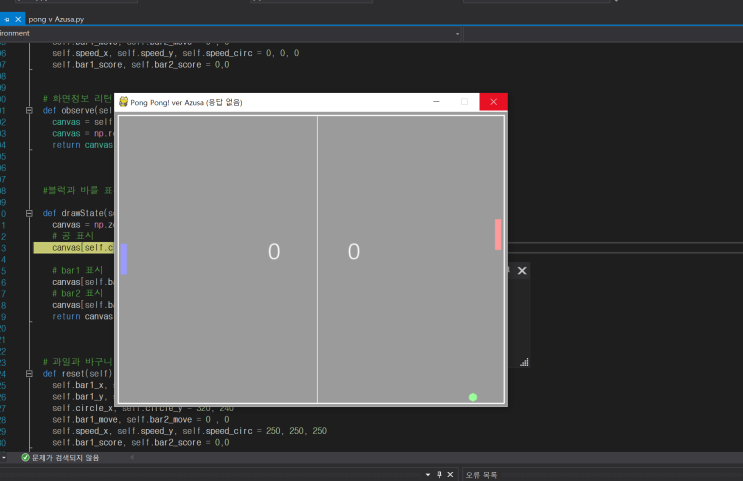Close the bottom tool window left of 오류 목록
The height and width of the screenshot is (481, 743).
450,474
